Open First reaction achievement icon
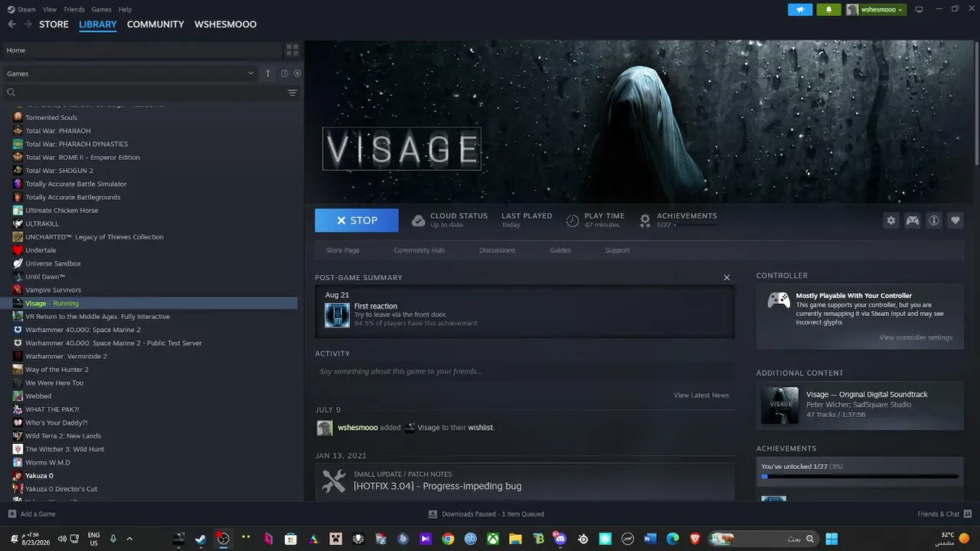980x551 pixels. (x=337, y=315)
